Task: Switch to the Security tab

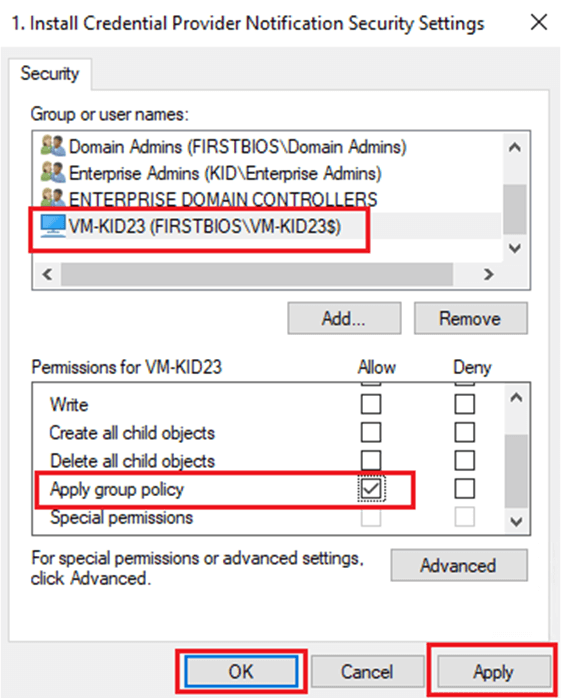Action: click(50, 74)
